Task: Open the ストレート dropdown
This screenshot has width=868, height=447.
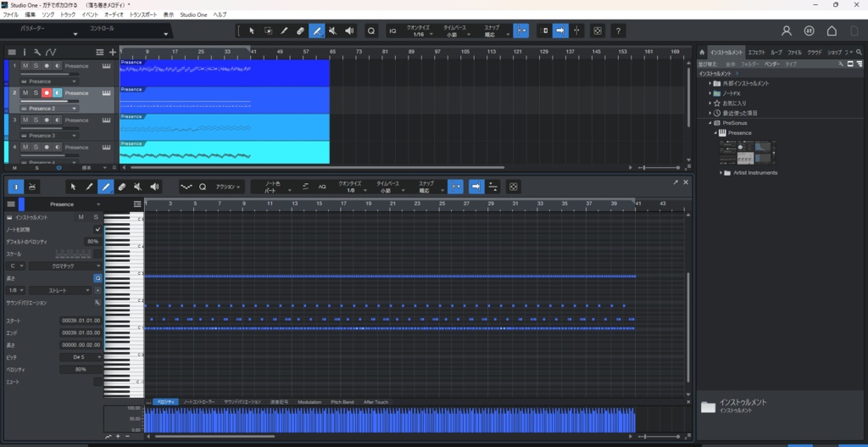Action: 60,290
